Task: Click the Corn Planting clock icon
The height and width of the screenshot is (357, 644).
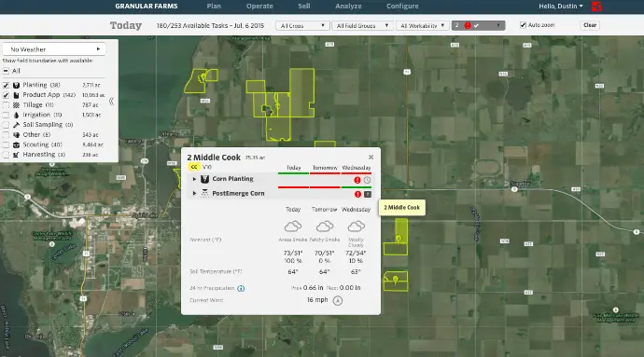Action: 367,180
